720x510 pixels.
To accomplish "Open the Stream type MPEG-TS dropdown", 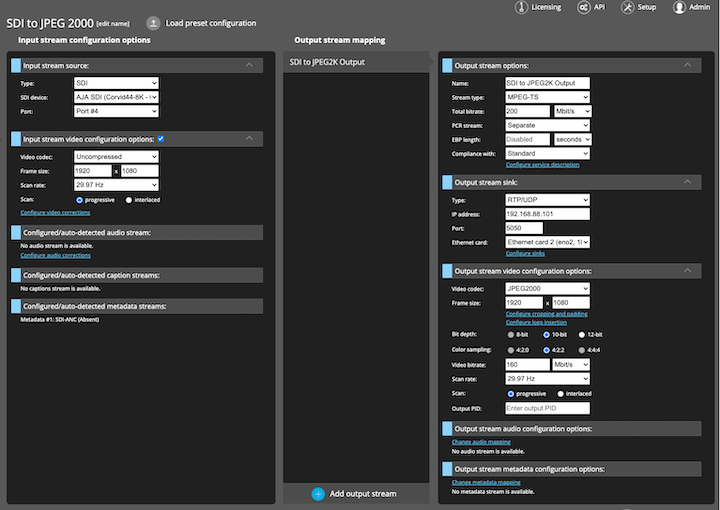I will coord(547,97).
